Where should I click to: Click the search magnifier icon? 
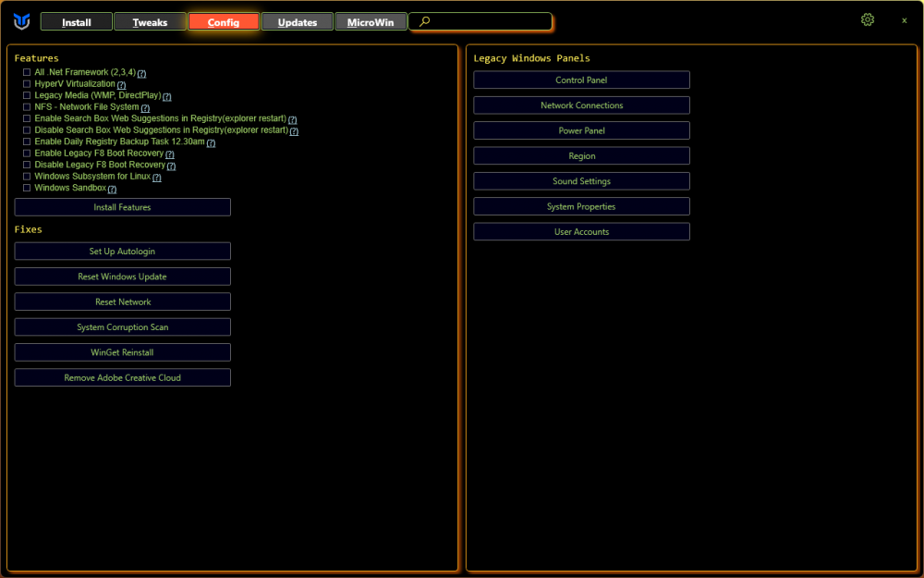(x=424, y=21)
